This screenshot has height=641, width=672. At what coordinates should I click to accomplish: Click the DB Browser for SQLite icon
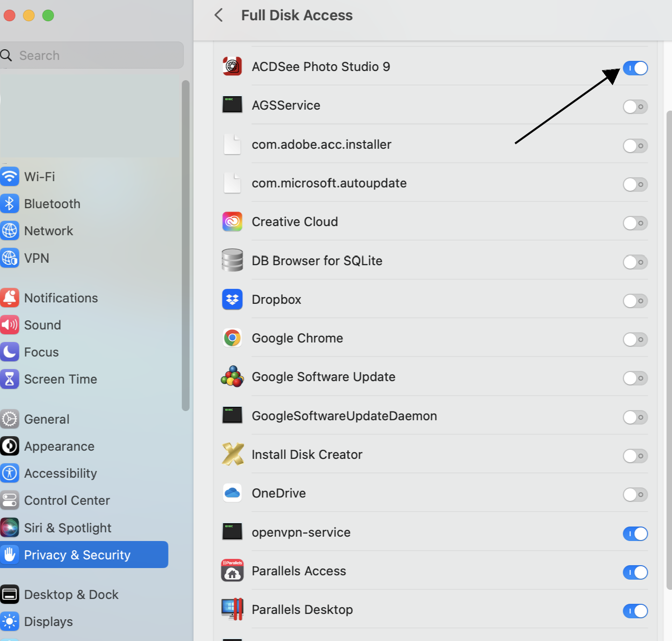[x=232, y=260]
